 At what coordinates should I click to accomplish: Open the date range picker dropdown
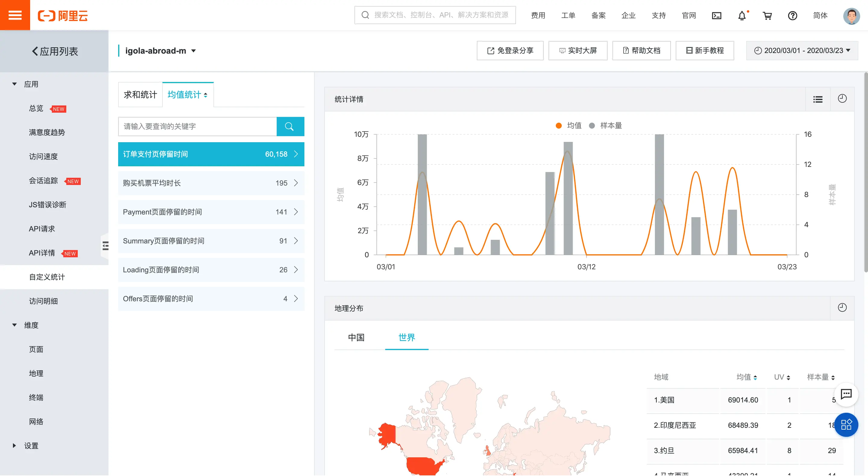pyautogui.click(x=802, y=51)
